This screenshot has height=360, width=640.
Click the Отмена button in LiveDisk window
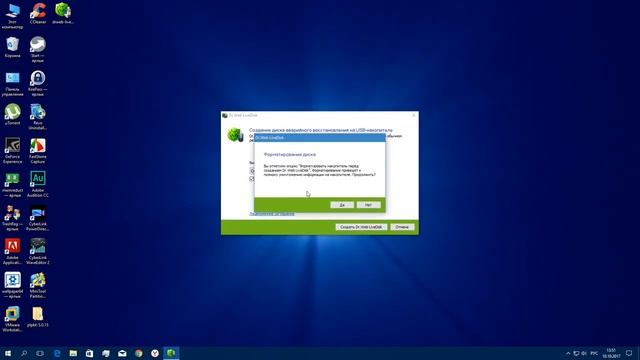[402, 227]
